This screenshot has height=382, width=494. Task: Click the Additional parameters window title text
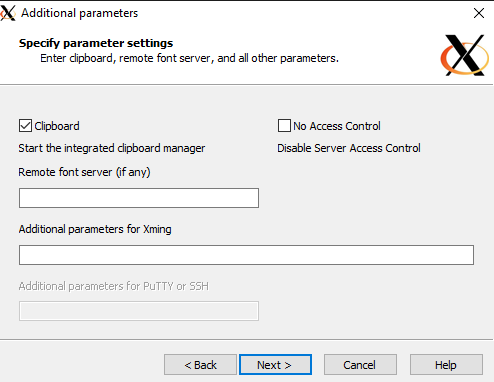click(79, 13)
